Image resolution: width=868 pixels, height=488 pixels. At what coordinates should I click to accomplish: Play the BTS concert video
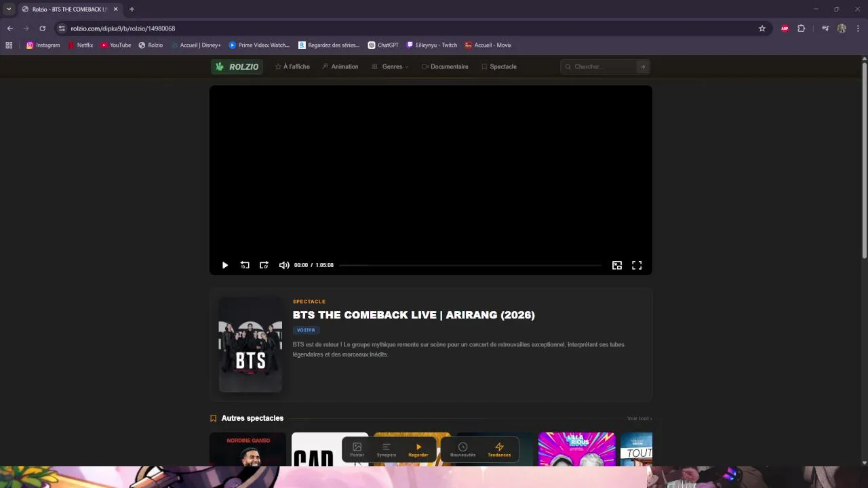click(225, 266)
